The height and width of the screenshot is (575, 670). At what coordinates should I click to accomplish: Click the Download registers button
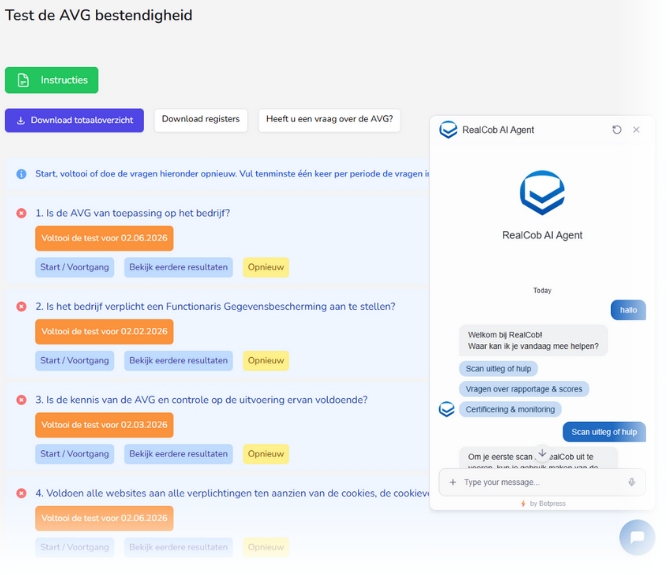tap(201, 120)
